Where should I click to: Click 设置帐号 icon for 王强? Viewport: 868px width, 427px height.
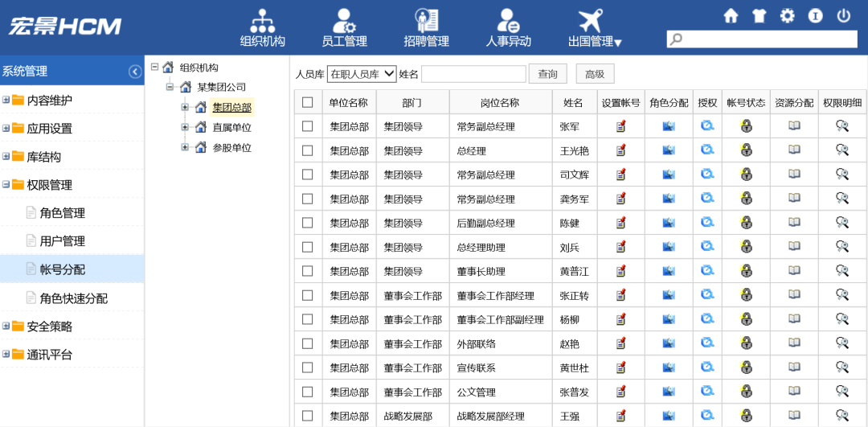(x=621, y=416)
